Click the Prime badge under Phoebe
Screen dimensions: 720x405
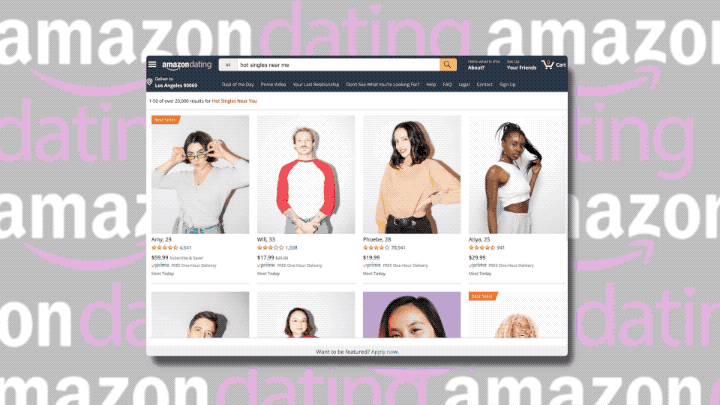[372, 265]
